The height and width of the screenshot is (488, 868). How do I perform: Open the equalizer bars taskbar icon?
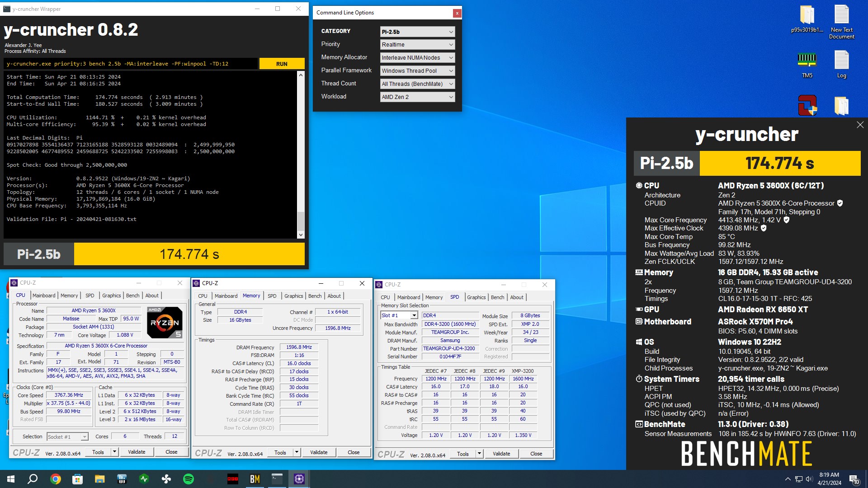click(x=122, y=479)
